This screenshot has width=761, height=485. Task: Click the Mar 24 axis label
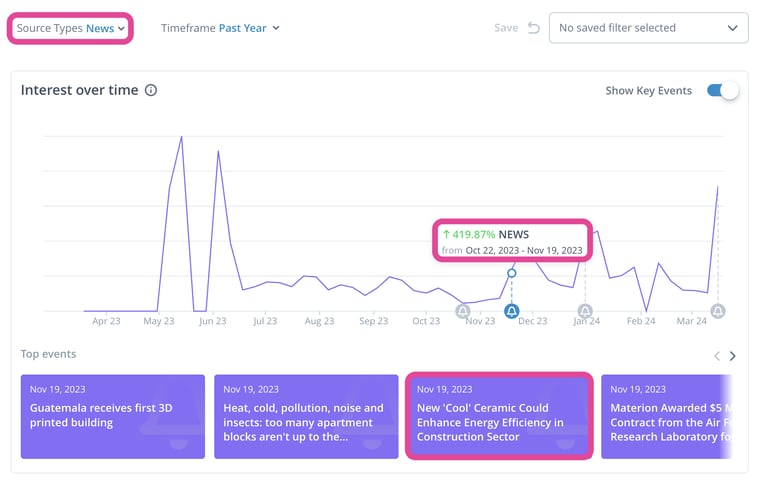(692, 321)
